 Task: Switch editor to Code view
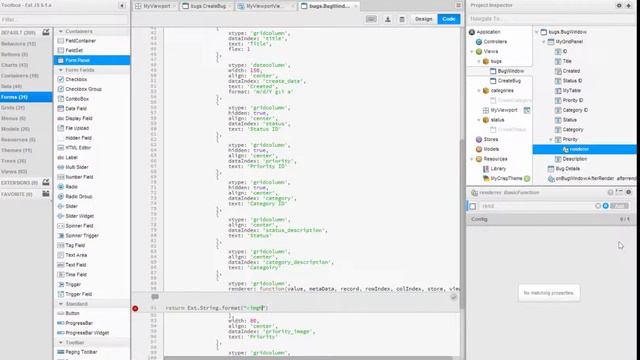(449, 19)
